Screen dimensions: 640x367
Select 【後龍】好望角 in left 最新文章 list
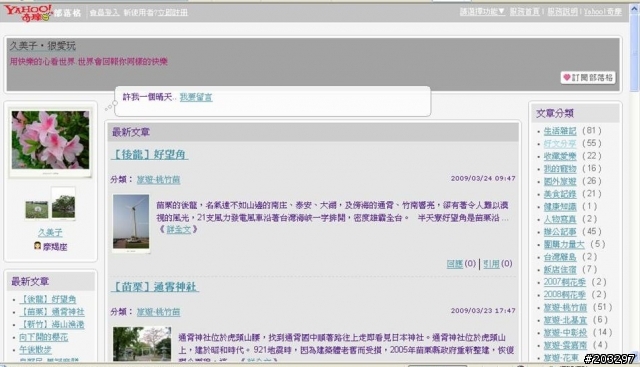tap(48, 299)
